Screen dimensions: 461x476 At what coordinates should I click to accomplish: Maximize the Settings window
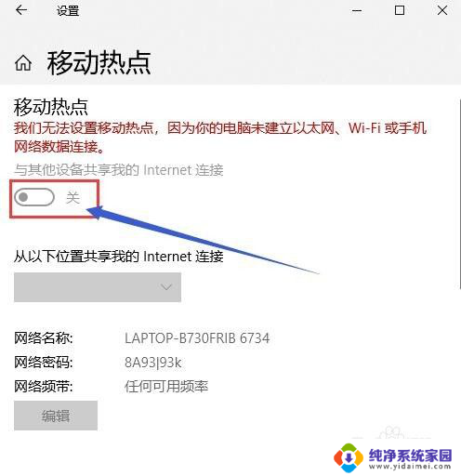point(400,10)
